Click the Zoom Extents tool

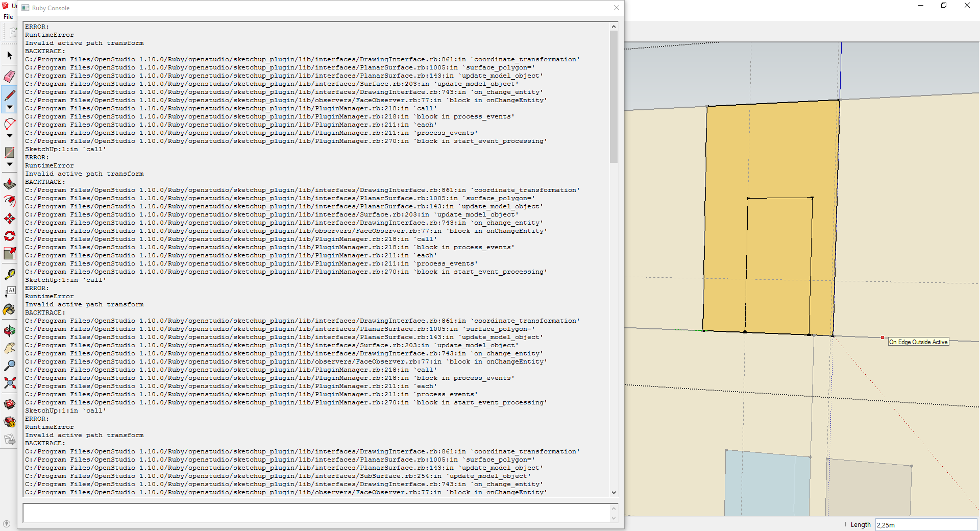coord(9,383)
